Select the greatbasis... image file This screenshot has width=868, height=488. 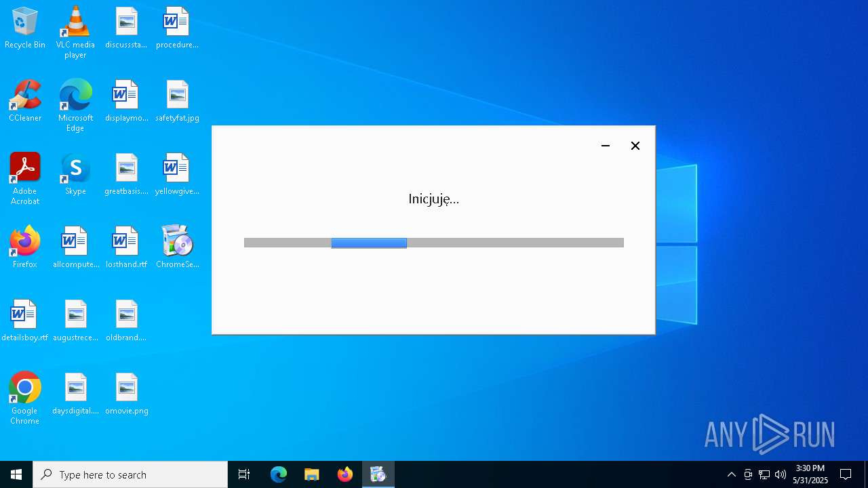pyautogui.click(x=126, y=175)
